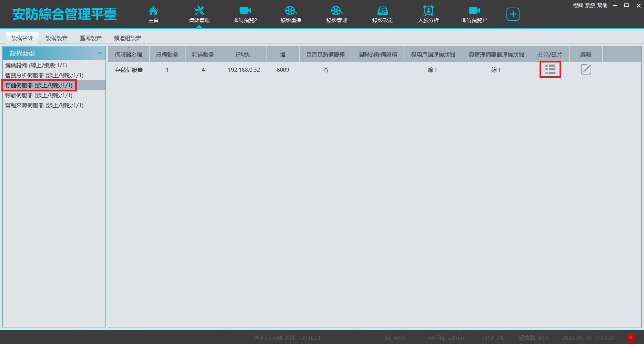Click 頻道數量 cell value 4
This screenshot has height=344, width=644.
point(203,70)
